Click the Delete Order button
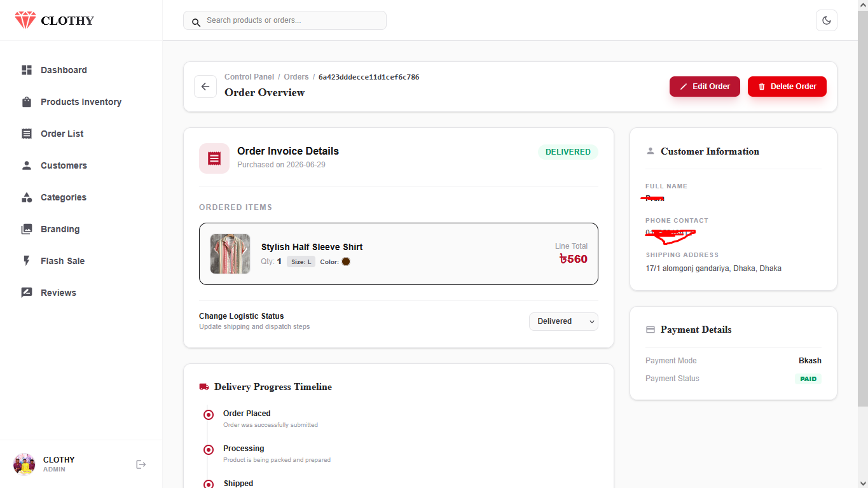Screen dimensions: 868x488 pos(787,87)
